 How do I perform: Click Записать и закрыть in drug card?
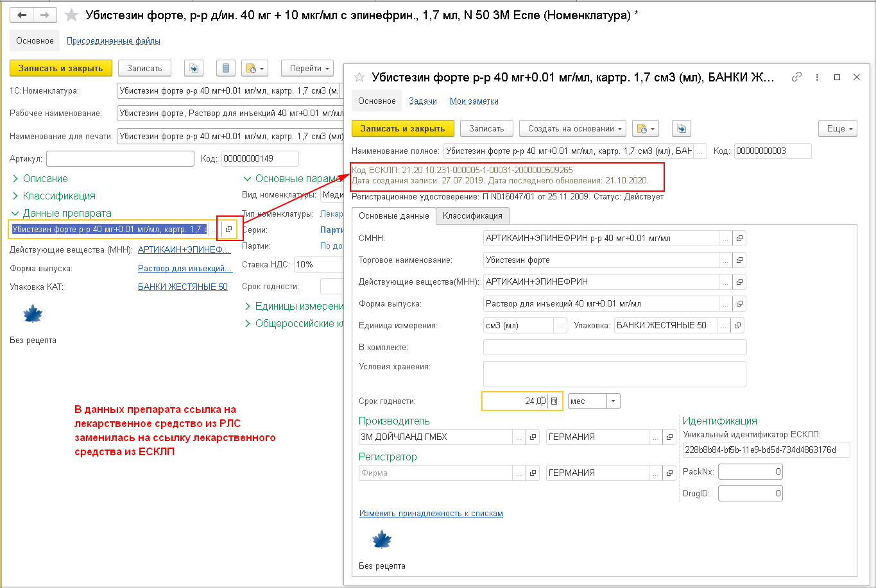[x=403, y=128]
